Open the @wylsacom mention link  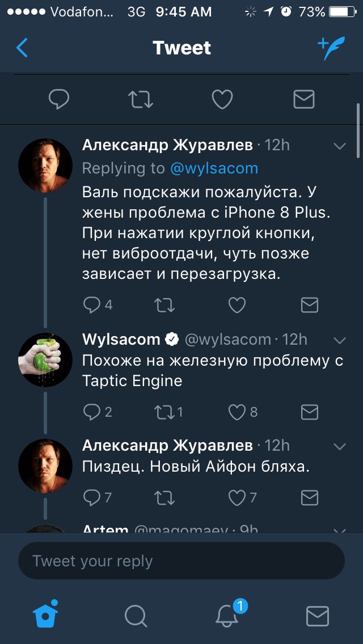tap(214, 168)
